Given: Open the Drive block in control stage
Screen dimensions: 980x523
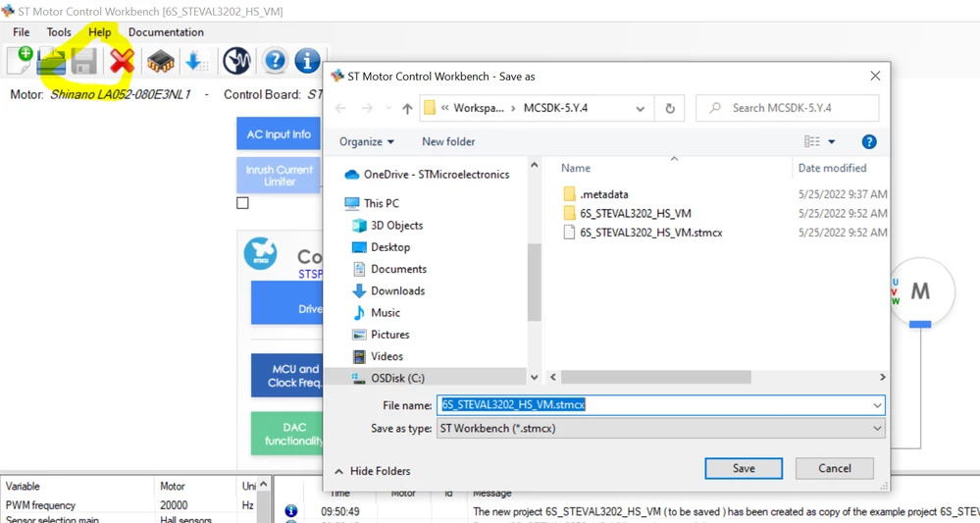Looking at the screenshot, I should point(286,302).
